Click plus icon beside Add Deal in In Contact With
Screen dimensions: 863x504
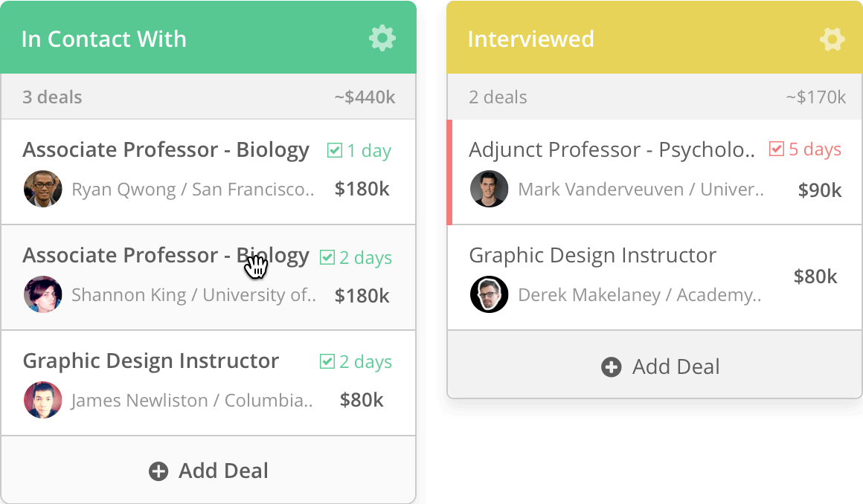[158, 471]
